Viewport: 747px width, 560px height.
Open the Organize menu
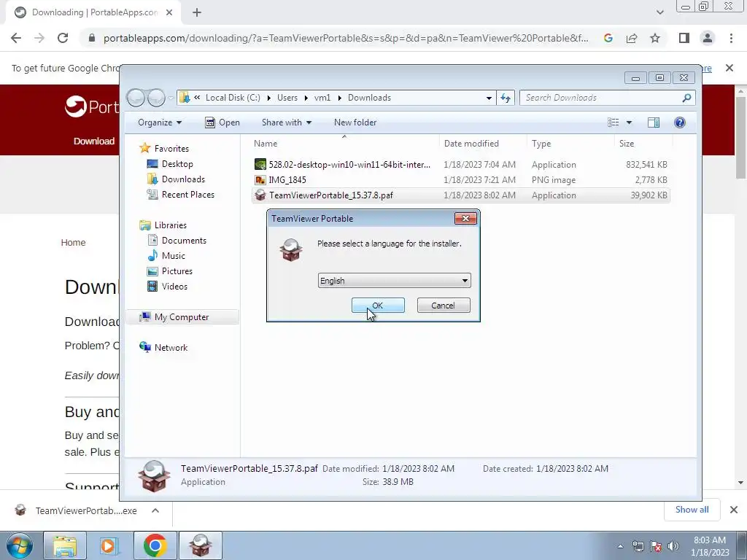click(x=160, y=122)
